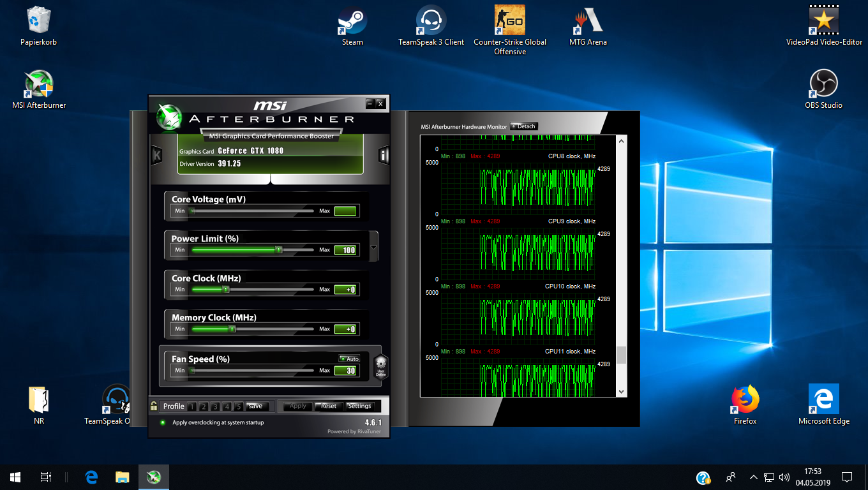Open Steam desktop shortcut
Image resolution: width=868 pixels, height=490 pixels.
coord(352,27)
